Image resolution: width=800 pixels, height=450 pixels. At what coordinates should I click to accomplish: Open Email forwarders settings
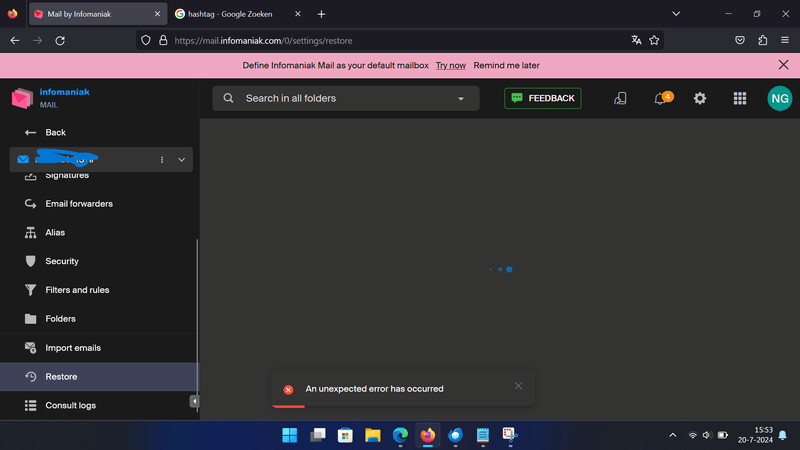point(79,204)
